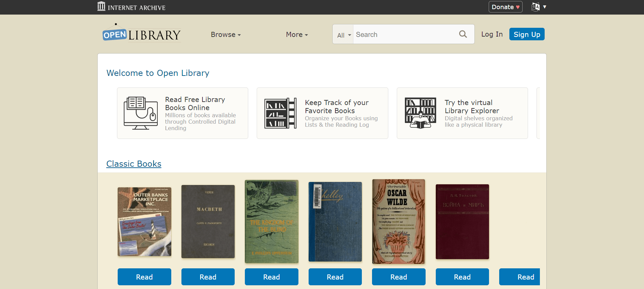The width and height of the screenshot is (644, 289).
Task: Open the Classic Books link
Action: point(134,164)
